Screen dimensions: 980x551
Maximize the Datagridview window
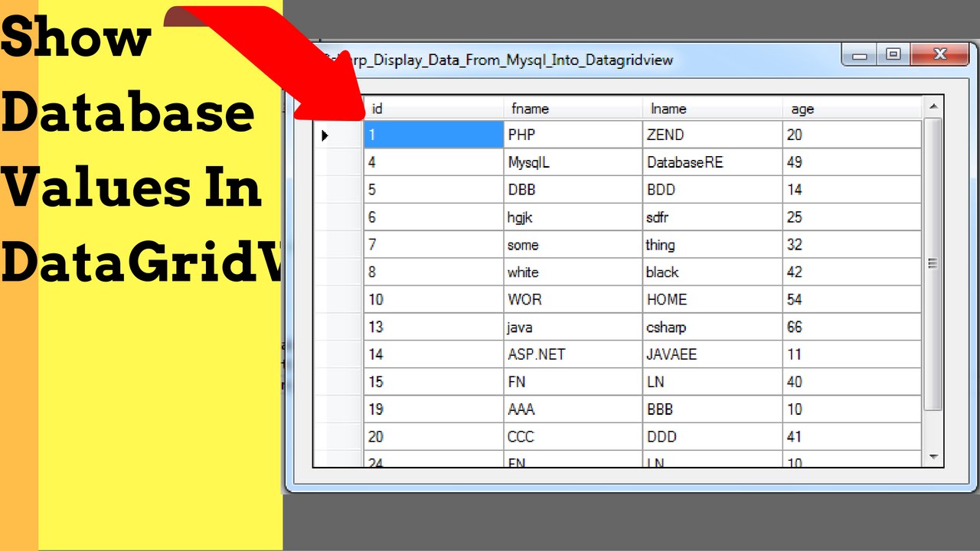[x=893, y=54]
